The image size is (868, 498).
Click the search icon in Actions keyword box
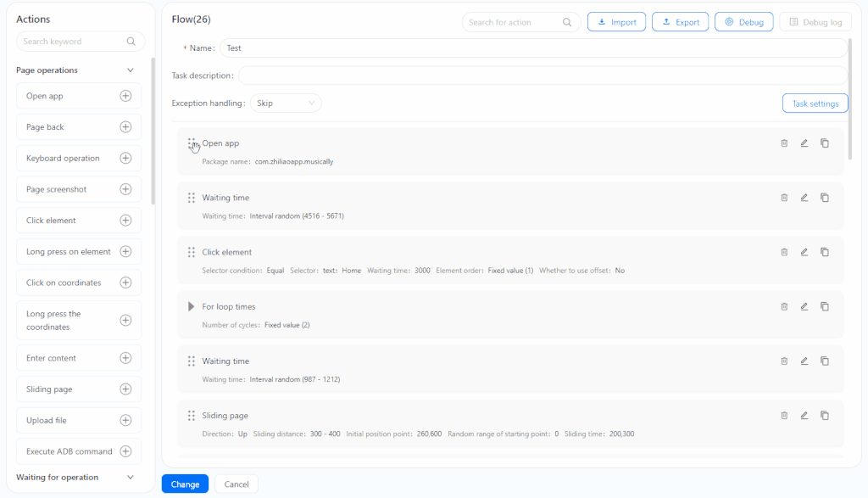pos(131,42)
